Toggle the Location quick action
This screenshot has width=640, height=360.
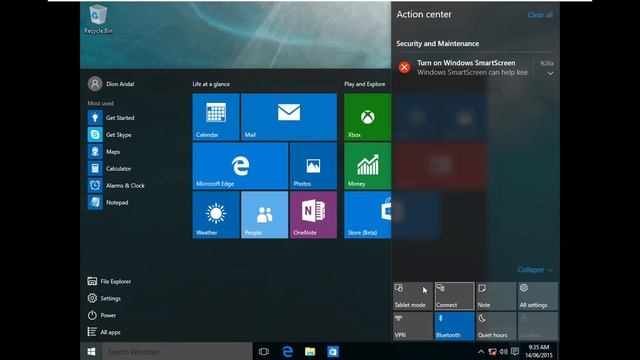click(x=538, y=326)
